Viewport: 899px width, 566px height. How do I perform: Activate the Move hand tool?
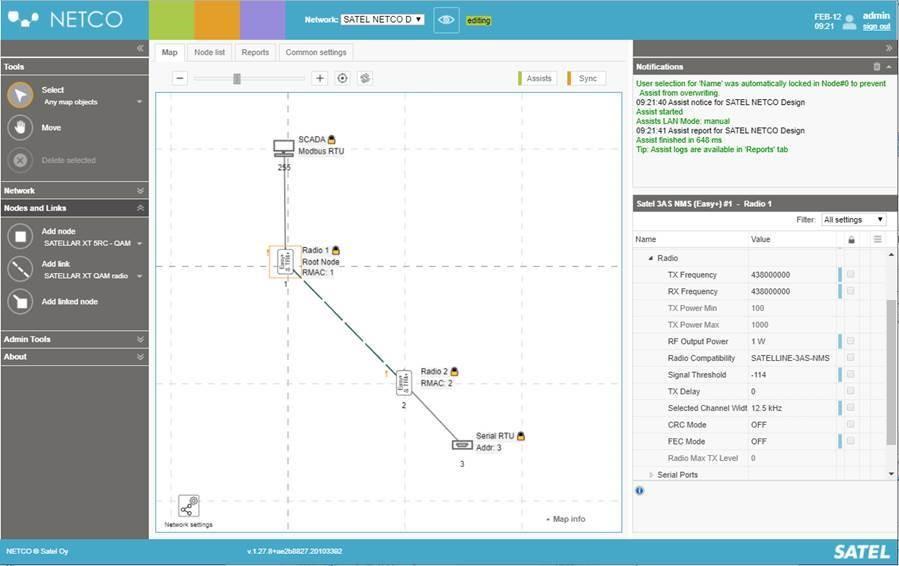click(x=20, y=127)
